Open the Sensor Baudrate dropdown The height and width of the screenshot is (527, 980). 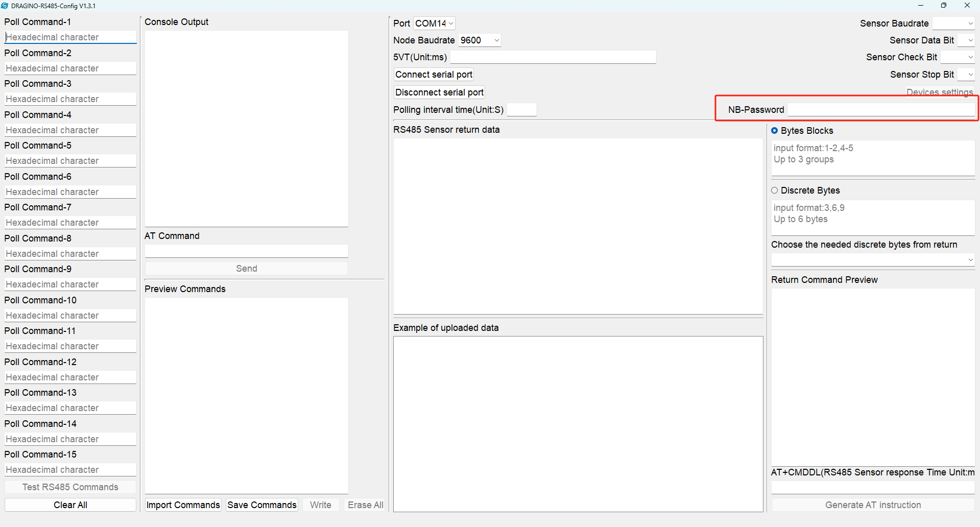point(953,23)
